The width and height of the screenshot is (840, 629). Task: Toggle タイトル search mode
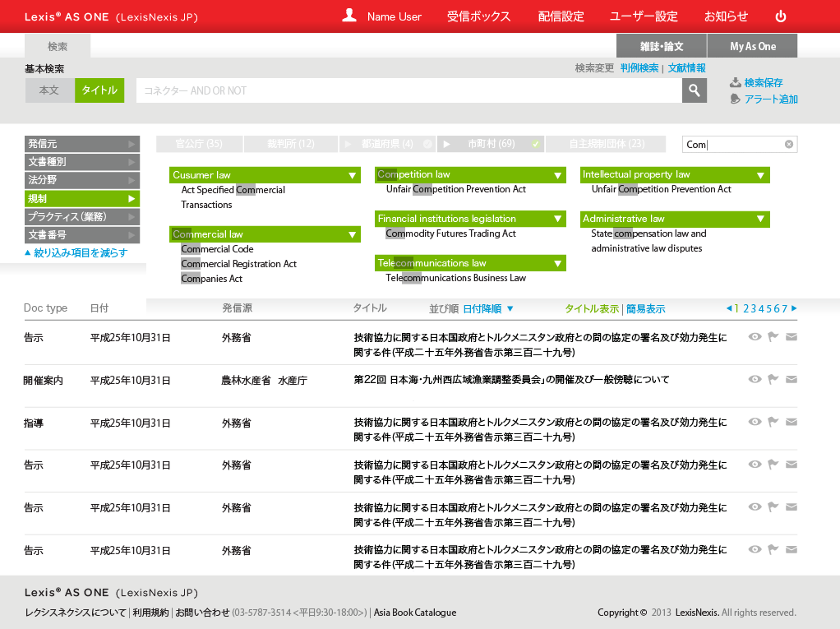click(x=99, y=90)
